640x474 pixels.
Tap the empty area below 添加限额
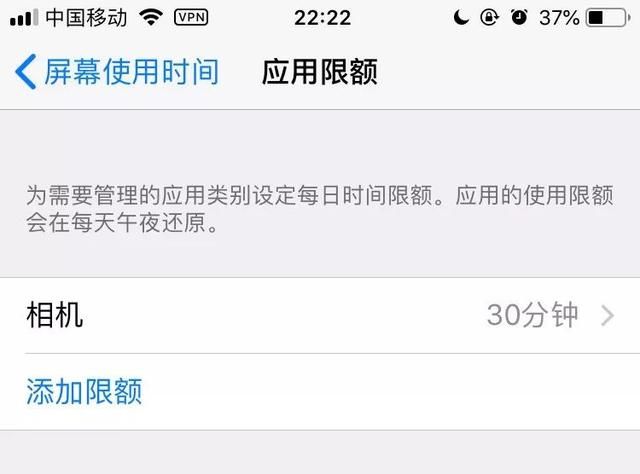pos(320,452)
